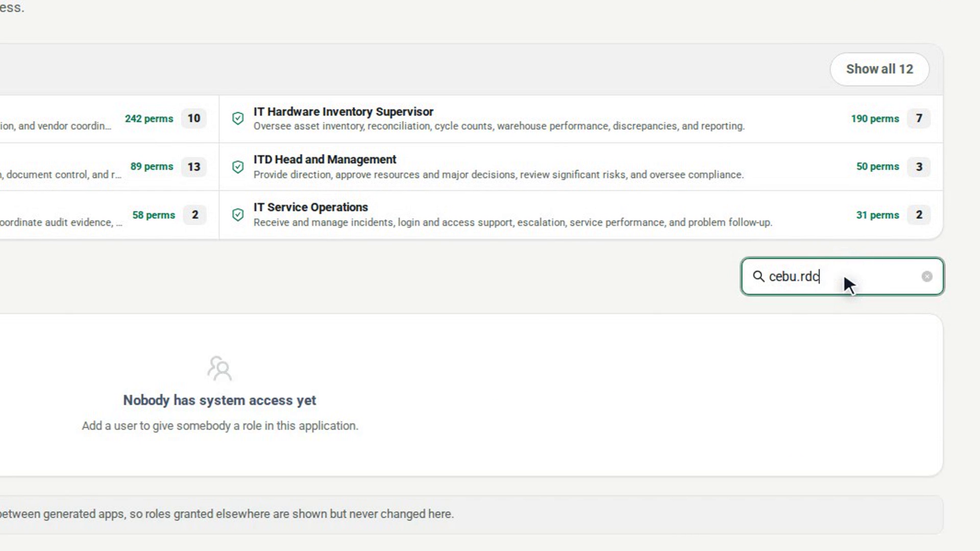Click the 58 perms label

coord(154,215)
